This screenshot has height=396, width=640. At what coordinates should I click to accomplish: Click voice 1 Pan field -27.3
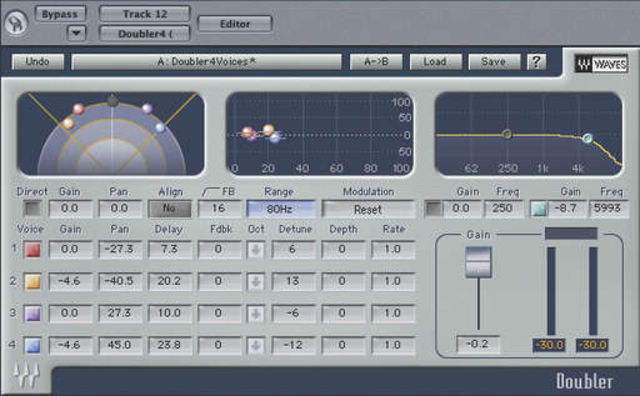click(x=120, y=249)
